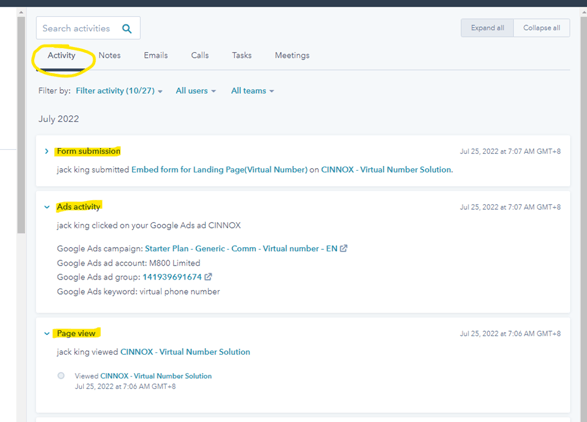Go to the Meetings tab

292,55
